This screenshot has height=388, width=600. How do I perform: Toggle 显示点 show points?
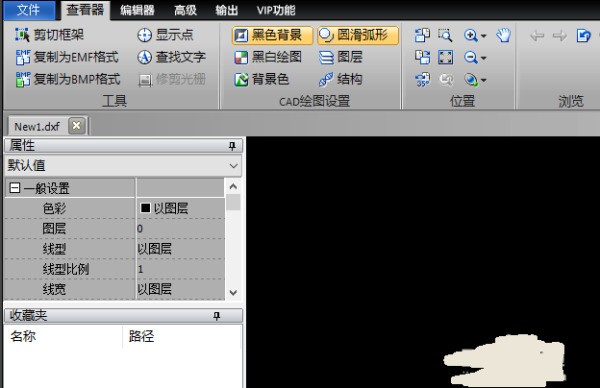point(165,35)
